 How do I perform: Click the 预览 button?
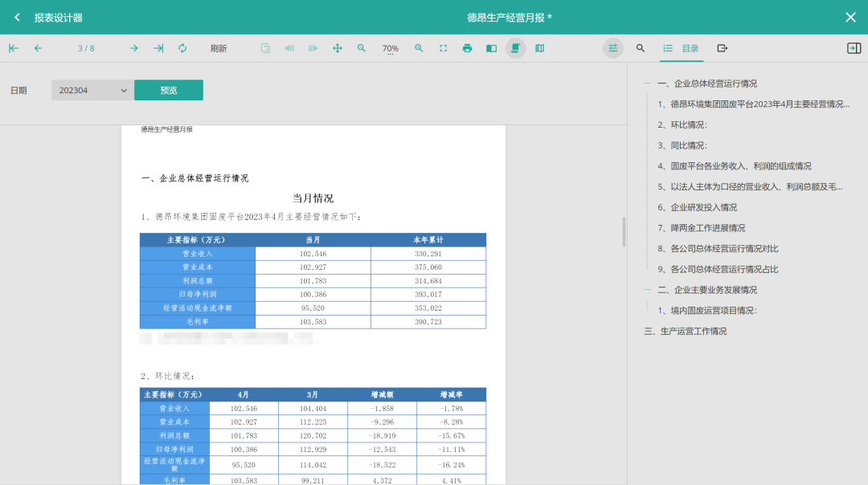click(169, 91)
